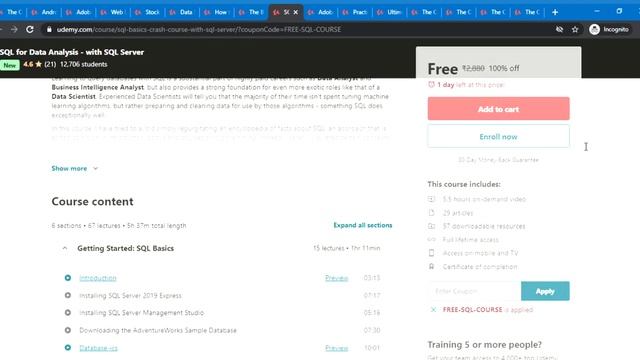Close the active SQL course tab
This screenshot has width=640, height=360.
296,12
